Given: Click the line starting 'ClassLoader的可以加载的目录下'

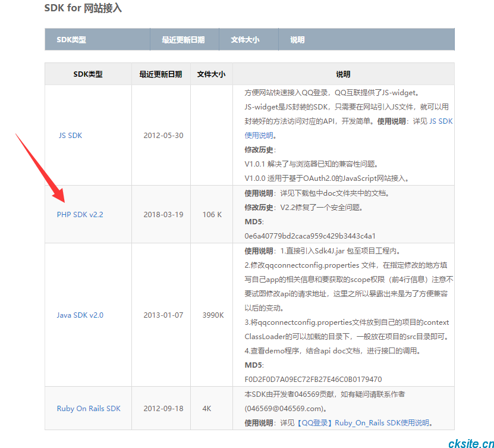Looking at the screenshot, I should pyautogui.click(x=347, y=337).
